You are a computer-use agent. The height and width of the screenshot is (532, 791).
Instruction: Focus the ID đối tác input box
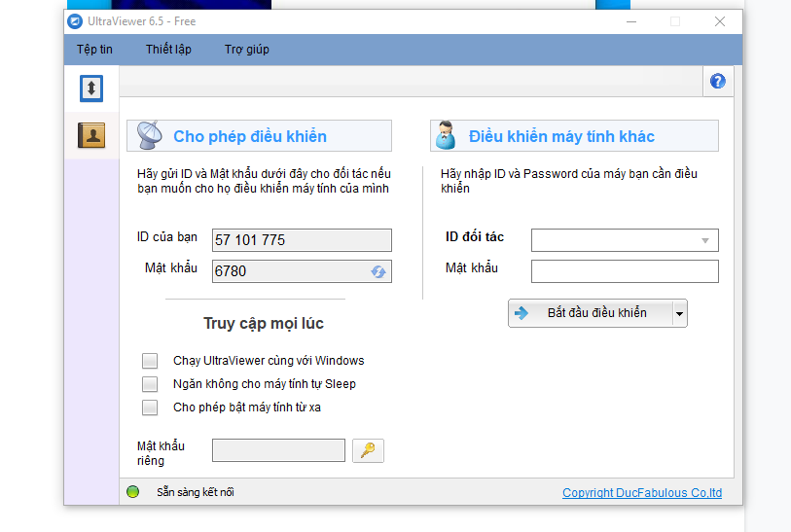click(625, 240)
